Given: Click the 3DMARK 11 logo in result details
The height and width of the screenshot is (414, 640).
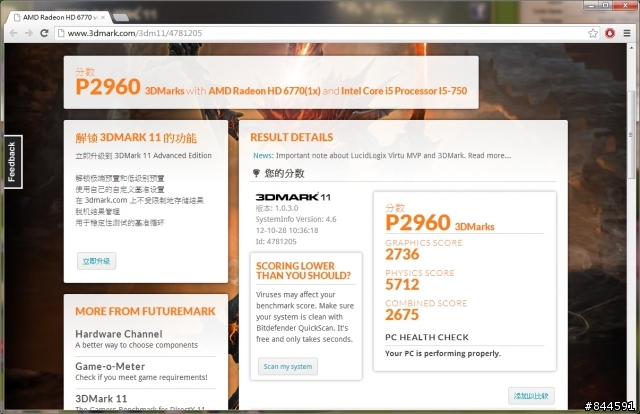Looking at the screenshot, I should pyautogui.click(x=293, y=197).
